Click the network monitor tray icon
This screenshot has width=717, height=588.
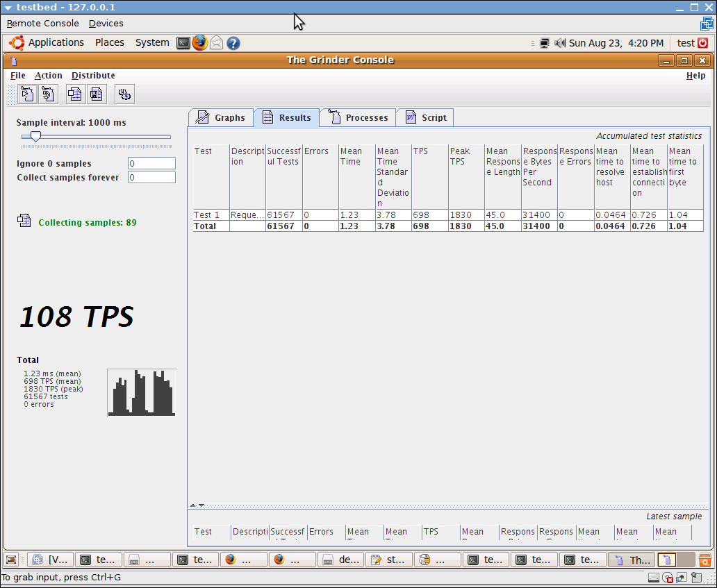coord(544,43)
